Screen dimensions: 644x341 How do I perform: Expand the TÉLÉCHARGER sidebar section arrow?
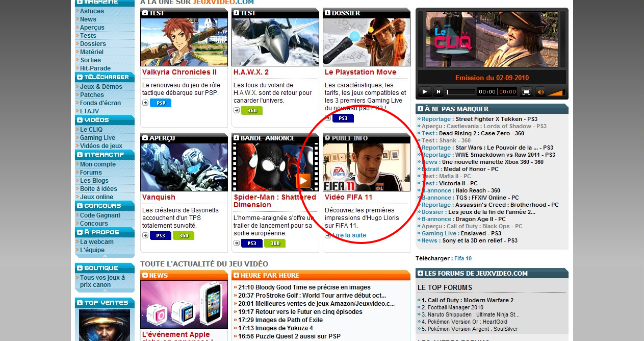pyautogui.click(x=80, y=77)
